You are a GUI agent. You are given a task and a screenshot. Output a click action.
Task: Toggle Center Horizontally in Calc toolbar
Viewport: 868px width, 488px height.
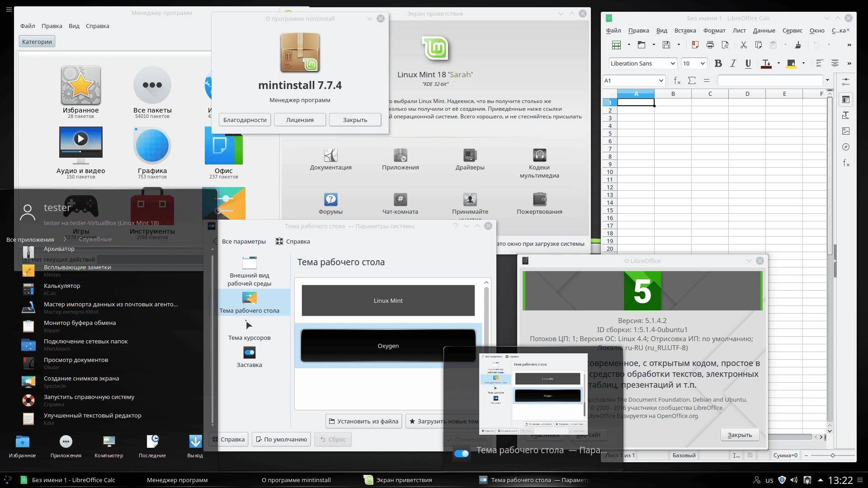click(x=835, y=63)
